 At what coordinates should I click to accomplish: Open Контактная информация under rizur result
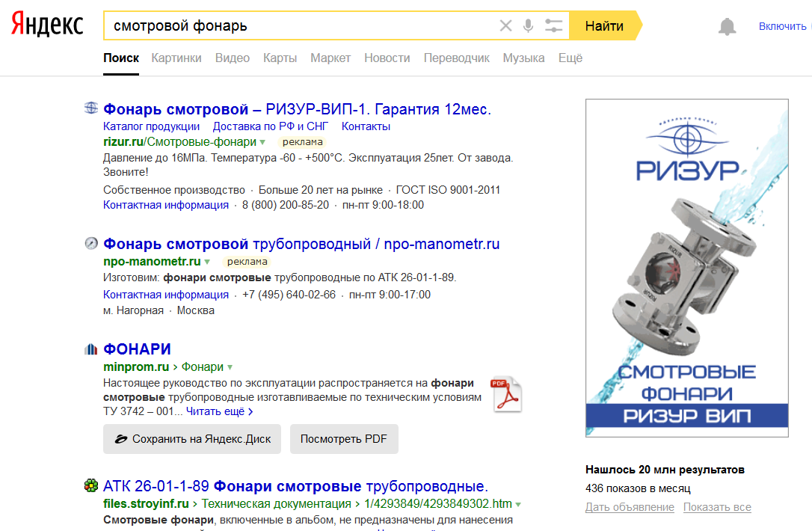[166, 205]
